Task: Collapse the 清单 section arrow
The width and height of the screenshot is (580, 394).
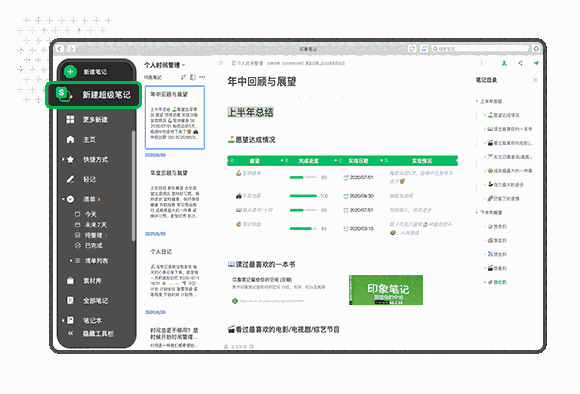Action: coord(63,199)
